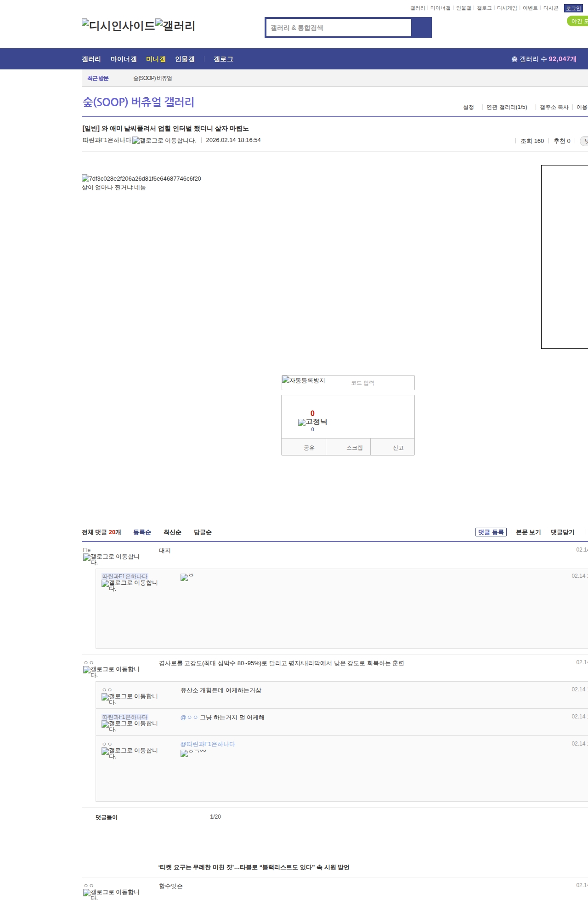This screenshot has width=588, height=900.
Task: Click the comment page indicator 1/20
Action: click(215, 817)
